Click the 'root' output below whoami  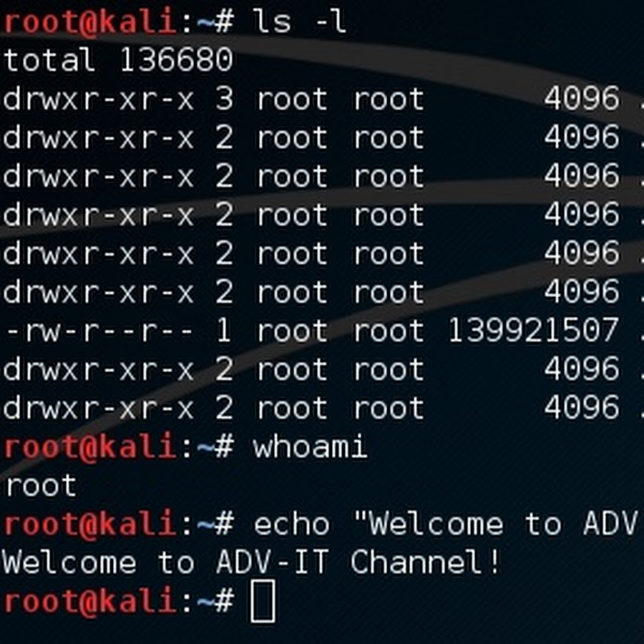(41, 485)
